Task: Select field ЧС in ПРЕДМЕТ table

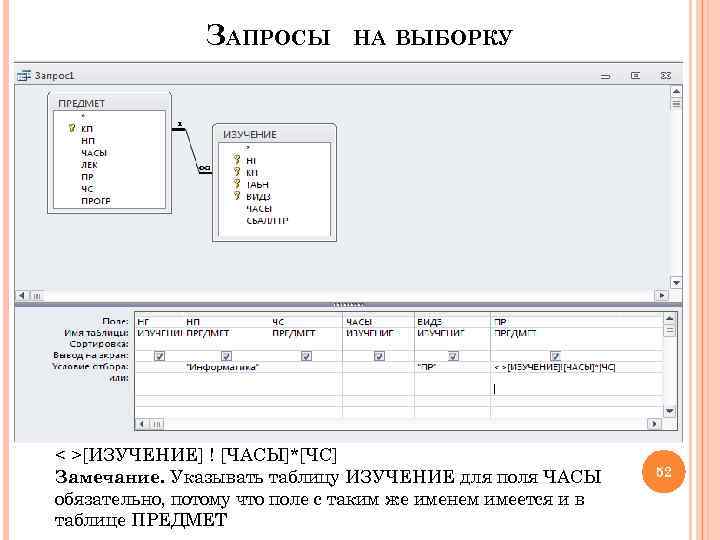Action: pyautogui.click(x=87, y=189)
